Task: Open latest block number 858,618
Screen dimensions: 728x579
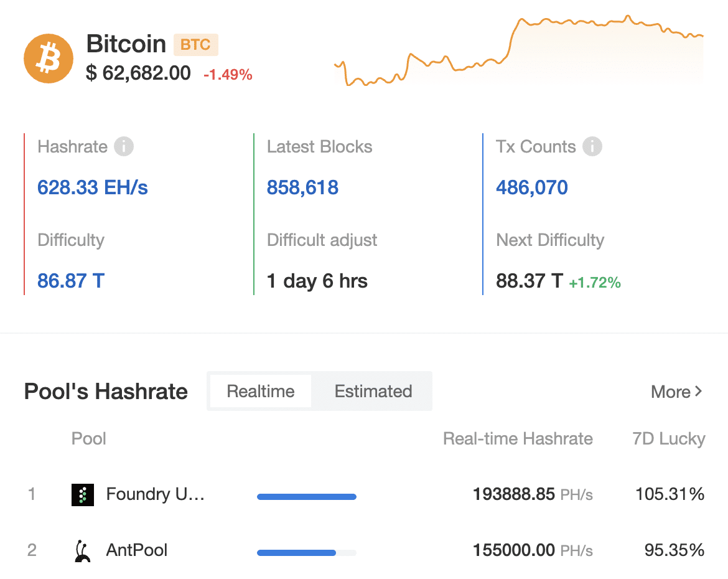Action: [302, 188]
